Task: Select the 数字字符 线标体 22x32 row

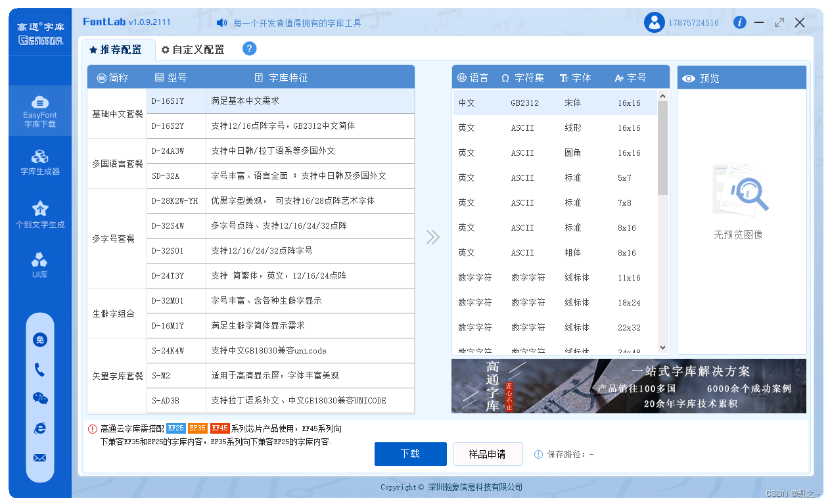Action: 555,328
